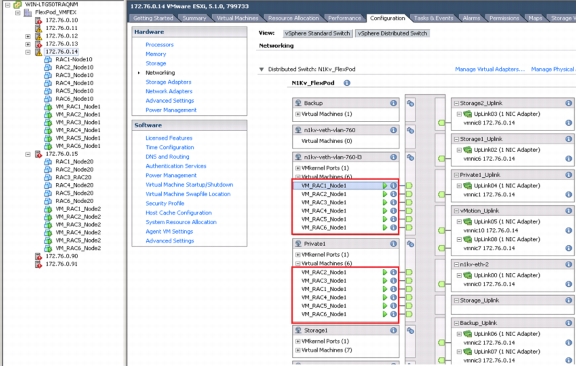Expand the 172.76.0.12 host node
The width and height of the screenshot is (578, 368).
point(28,36)
